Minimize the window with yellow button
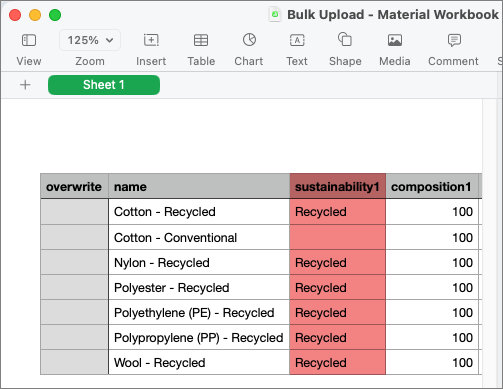 35,15
